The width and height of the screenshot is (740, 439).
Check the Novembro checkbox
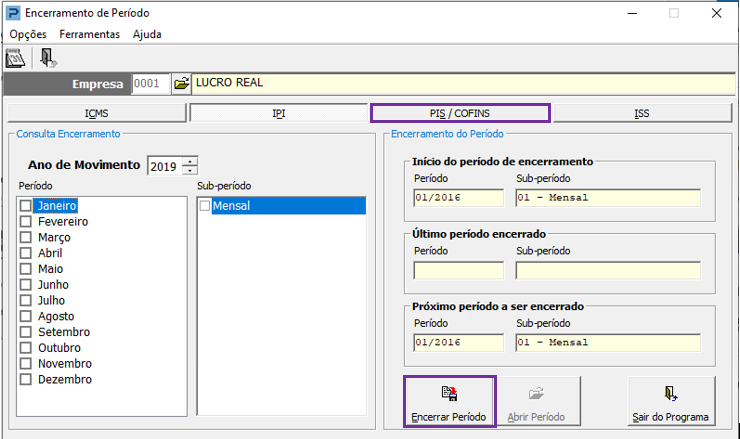point(25,363)
